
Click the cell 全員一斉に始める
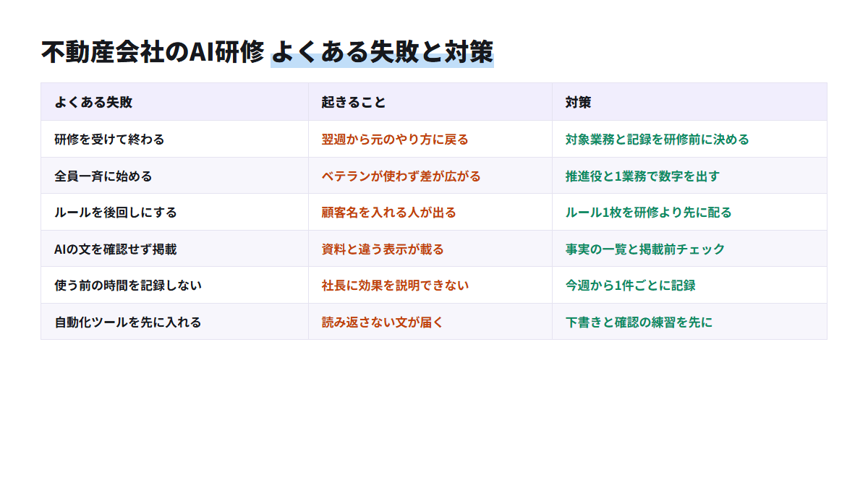coord(174,176)
